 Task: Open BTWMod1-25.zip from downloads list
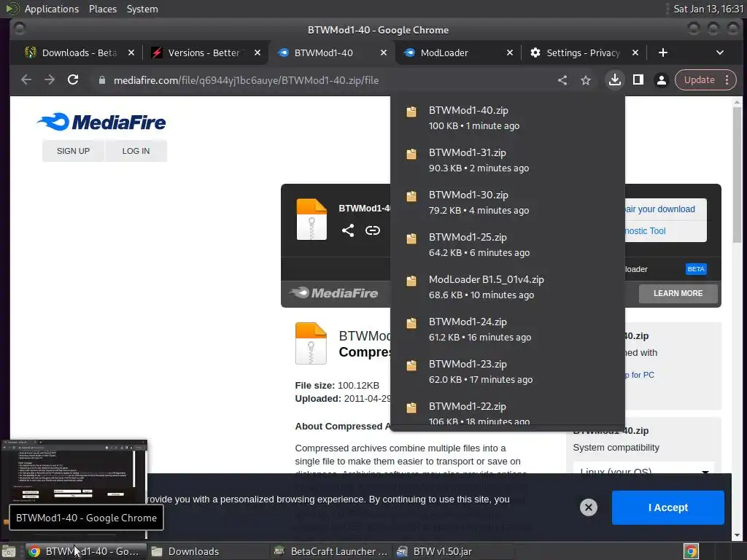508,245
